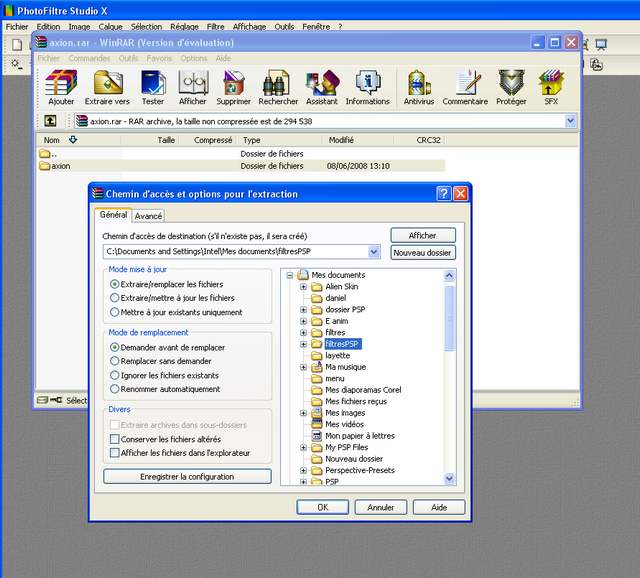Click the Mes vidéos folder icon
This screenshot has width=640, height=578.
pos(317,424)
